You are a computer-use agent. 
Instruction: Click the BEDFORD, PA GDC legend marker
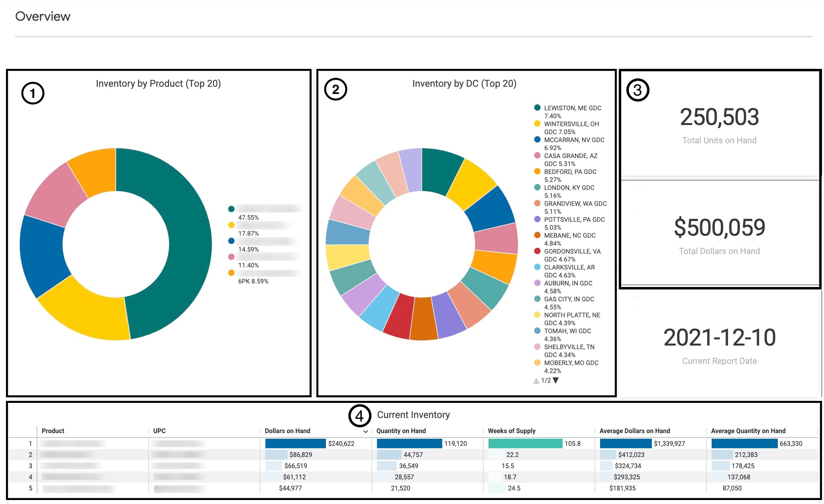[537, 172]
